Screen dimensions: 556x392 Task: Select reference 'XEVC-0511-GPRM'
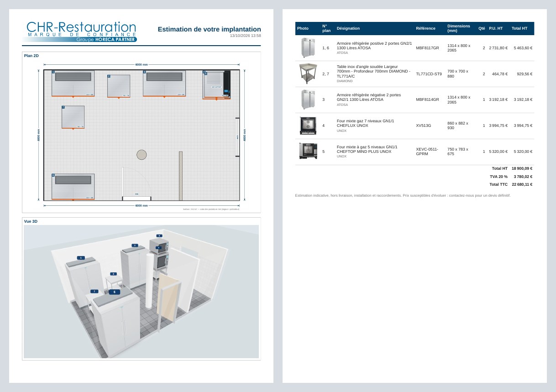click(427, 152)
